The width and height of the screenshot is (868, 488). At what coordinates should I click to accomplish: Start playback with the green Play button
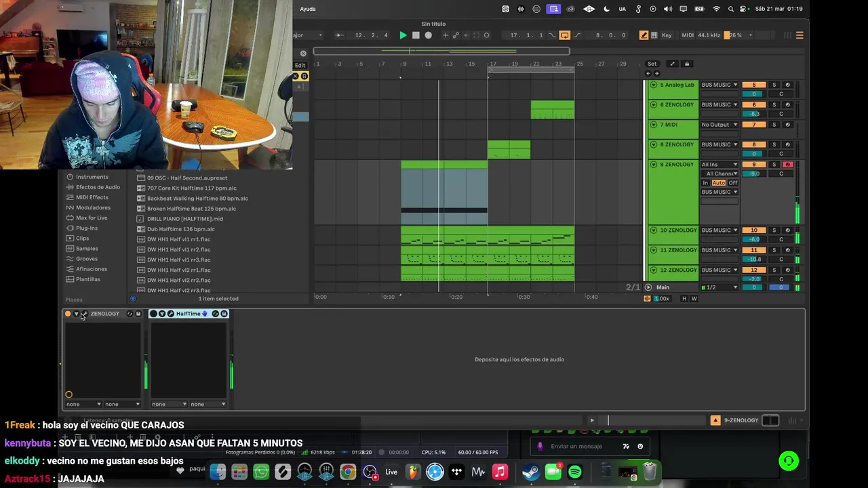point(403,35)
